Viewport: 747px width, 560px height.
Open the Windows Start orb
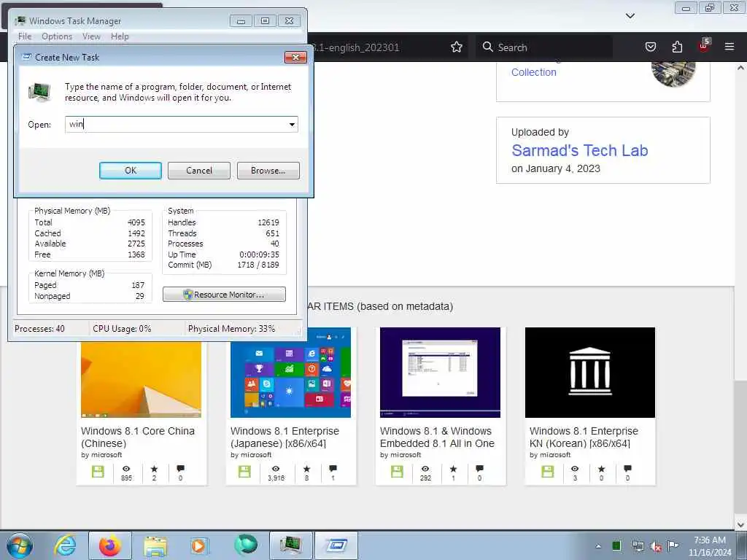20,545
